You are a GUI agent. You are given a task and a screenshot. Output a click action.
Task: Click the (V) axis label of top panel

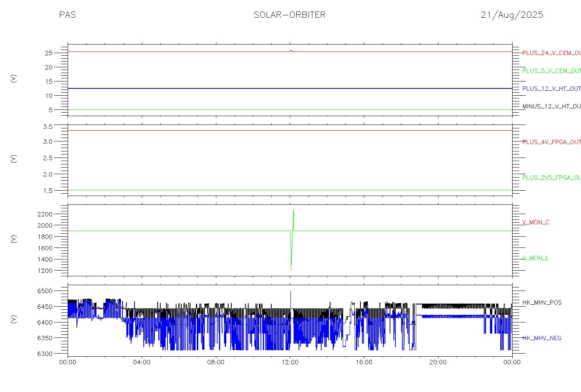[x=14, y=79]
